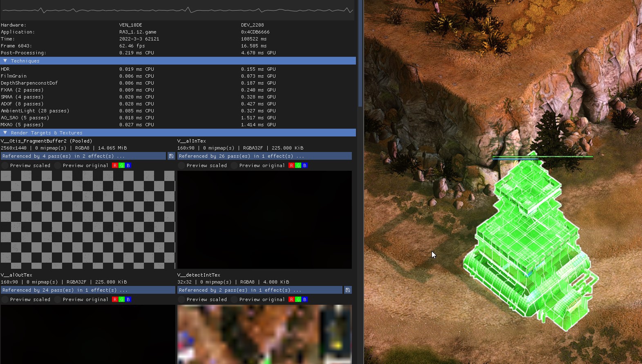Click the checkerboard V__Otis_FragmentBuffer2 preview thumbnail
642x364 pixels.
coord(88,220)
